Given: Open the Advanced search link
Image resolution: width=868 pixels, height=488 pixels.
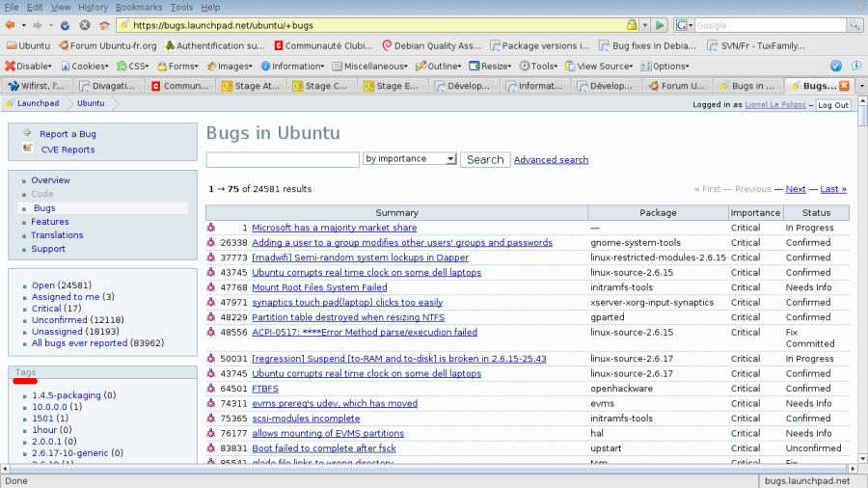Looking at the screenshot, I should click(x=551, y=160).
